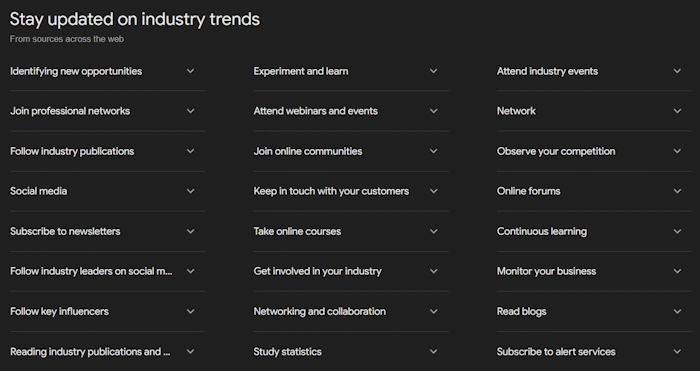The height and width of the screenshot is (371, 700).
Task: Click the Monitor your business item
Action: 594,271
